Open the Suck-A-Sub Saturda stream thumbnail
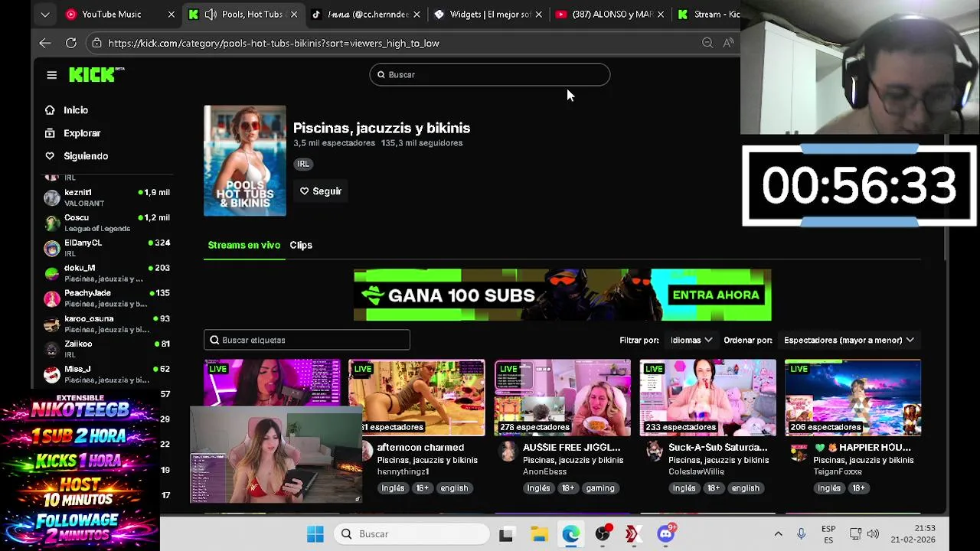The width and height of the screenshot is (980, 551). click(708, 398)
